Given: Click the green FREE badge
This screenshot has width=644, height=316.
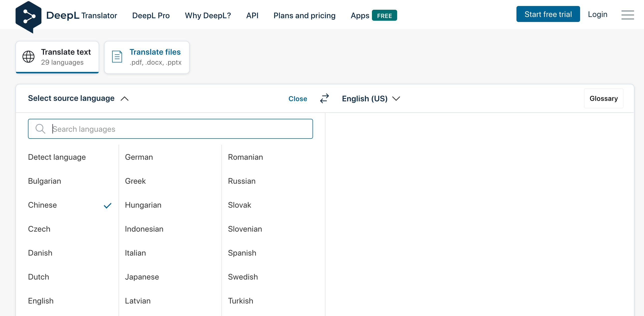Looking at the screenshot, I should point(384,15).
